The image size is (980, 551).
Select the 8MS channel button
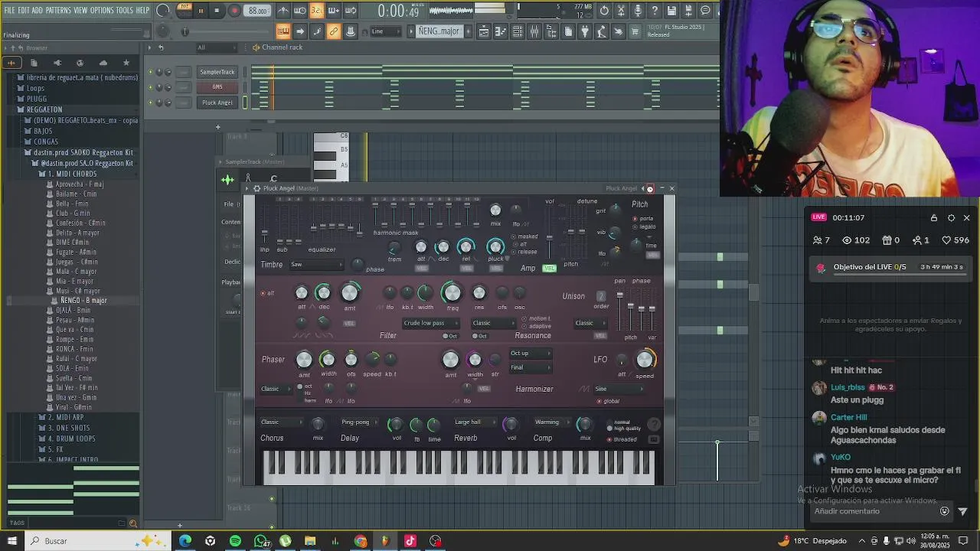[217, 87]
